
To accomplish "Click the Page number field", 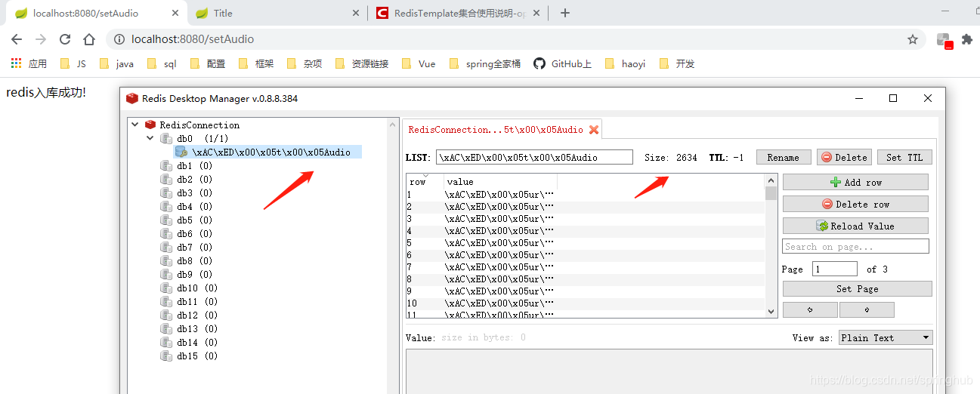I will point(835,269).
